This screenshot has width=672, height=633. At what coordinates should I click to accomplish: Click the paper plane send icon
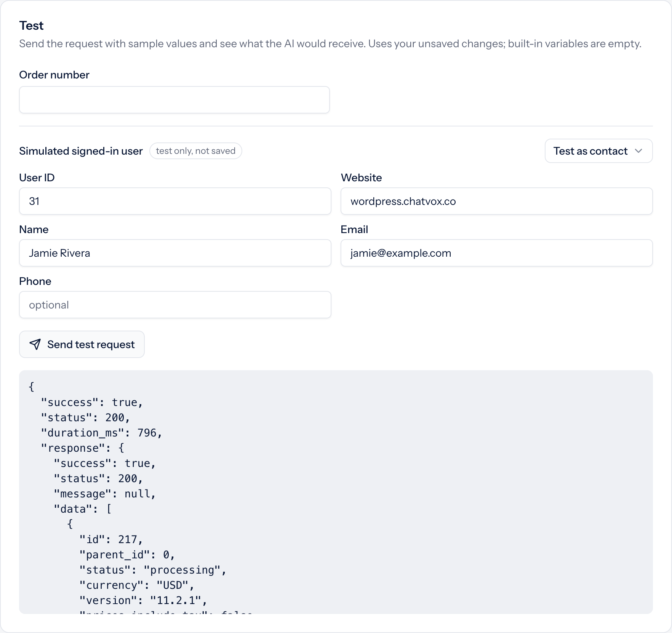pyautogui.click(x=35, y=344)
